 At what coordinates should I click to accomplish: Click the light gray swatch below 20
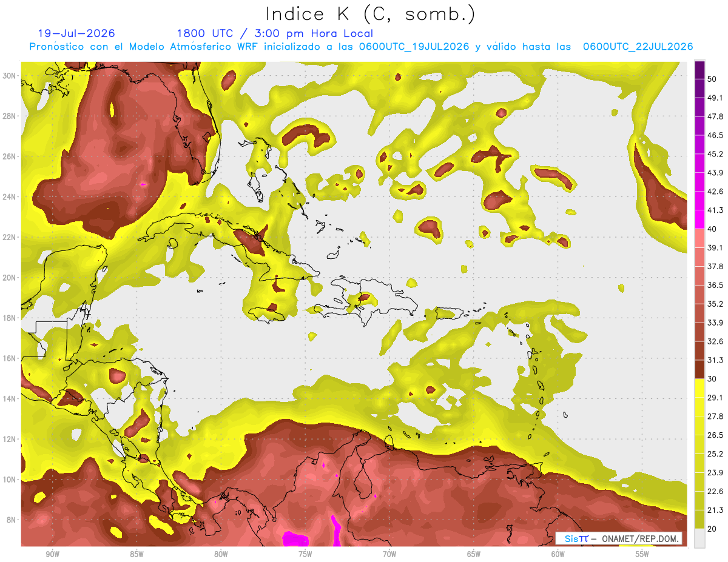tap(699, 538)
